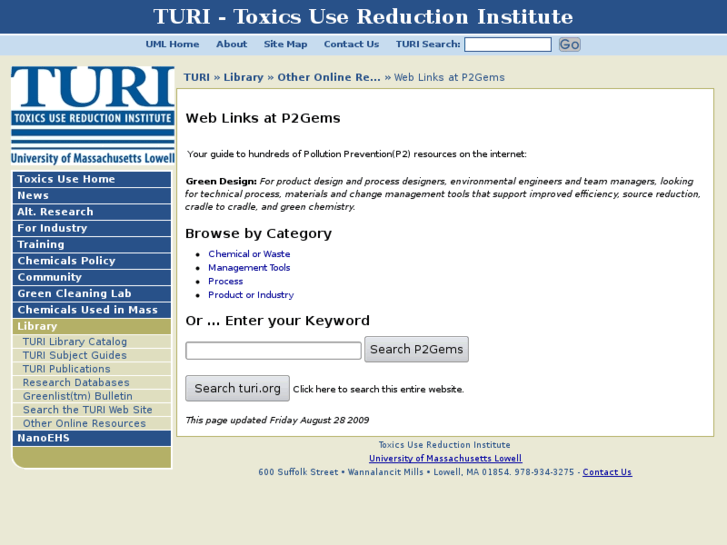Open TURI Publications submenu link

click(92, 369)
